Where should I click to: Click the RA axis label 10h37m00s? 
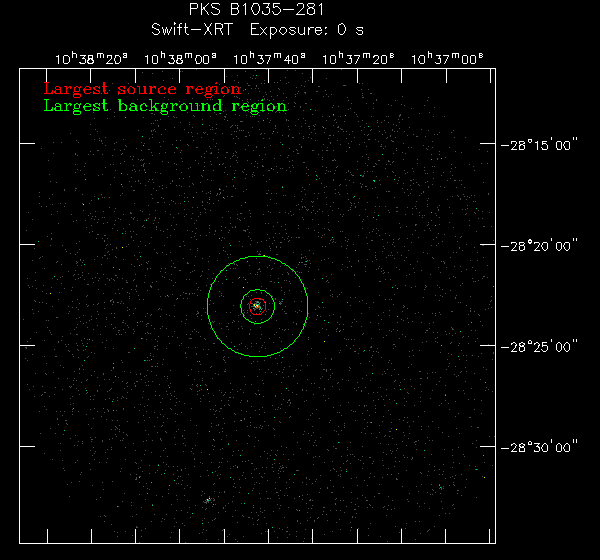pyautogui.click(x=447, y=59)
